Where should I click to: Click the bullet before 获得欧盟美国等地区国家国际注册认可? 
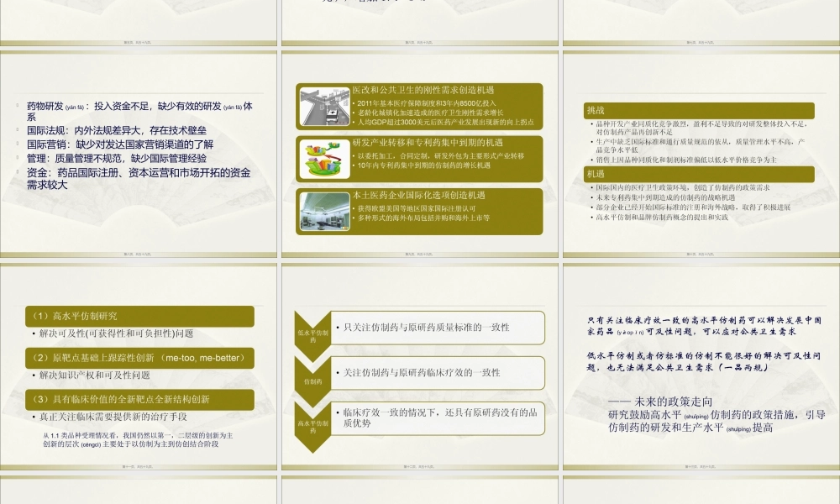pos(354,208)
